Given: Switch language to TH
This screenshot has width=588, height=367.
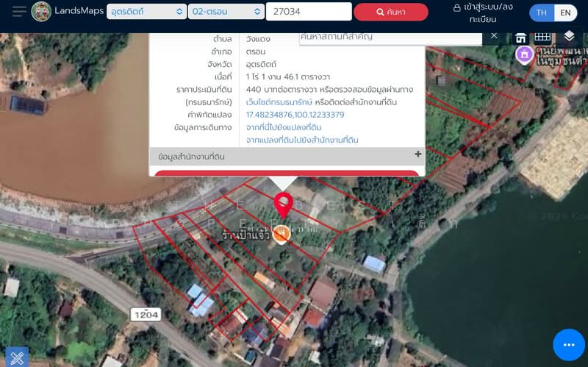Looking at the screenshot, I should (542, 13).
